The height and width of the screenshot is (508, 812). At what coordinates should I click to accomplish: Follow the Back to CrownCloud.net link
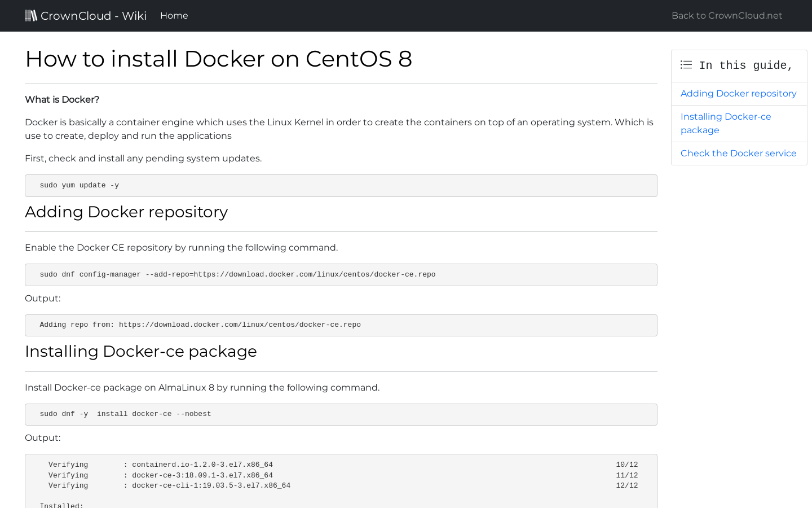point(727,16)
